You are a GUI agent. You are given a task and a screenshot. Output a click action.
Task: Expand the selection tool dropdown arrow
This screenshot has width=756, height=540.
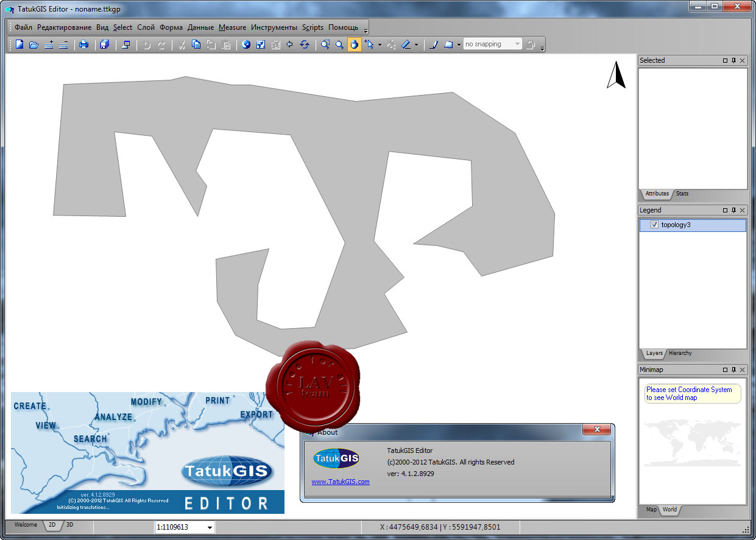(380, 44)
